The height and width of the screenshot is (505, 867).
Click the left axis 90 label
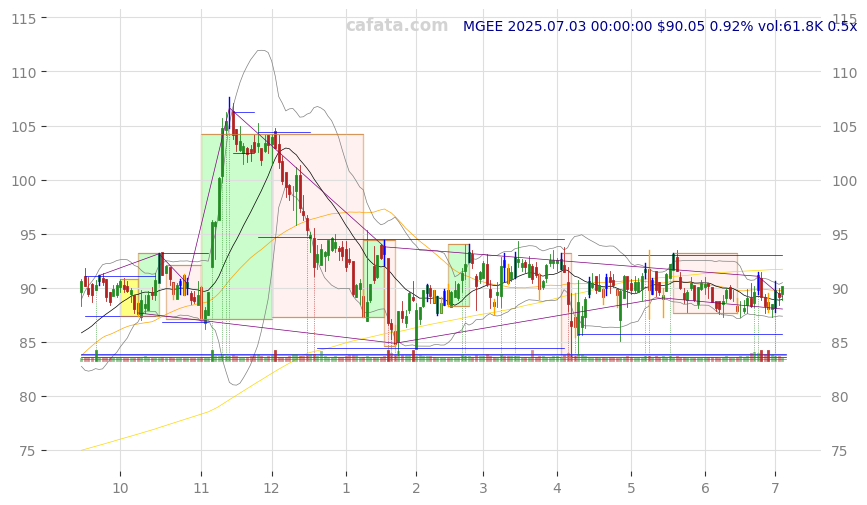click(x=28, y=289)
